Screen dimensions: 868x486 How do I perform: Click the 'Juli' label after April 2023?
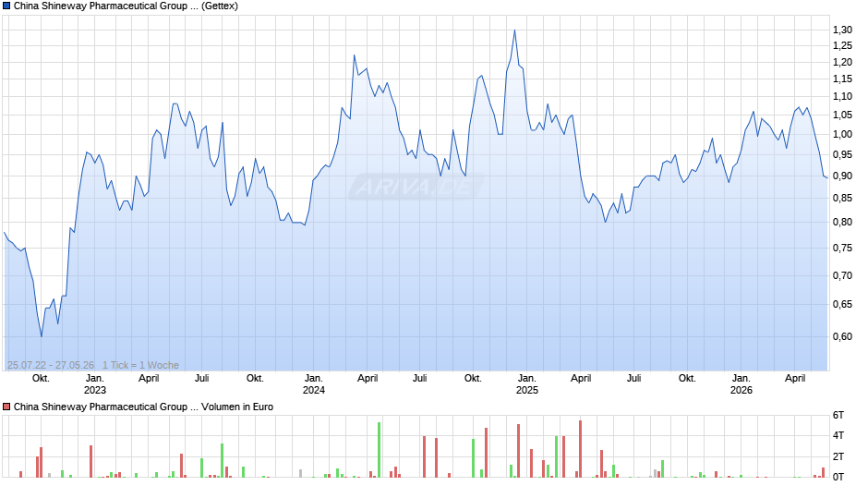pos(202,379)
